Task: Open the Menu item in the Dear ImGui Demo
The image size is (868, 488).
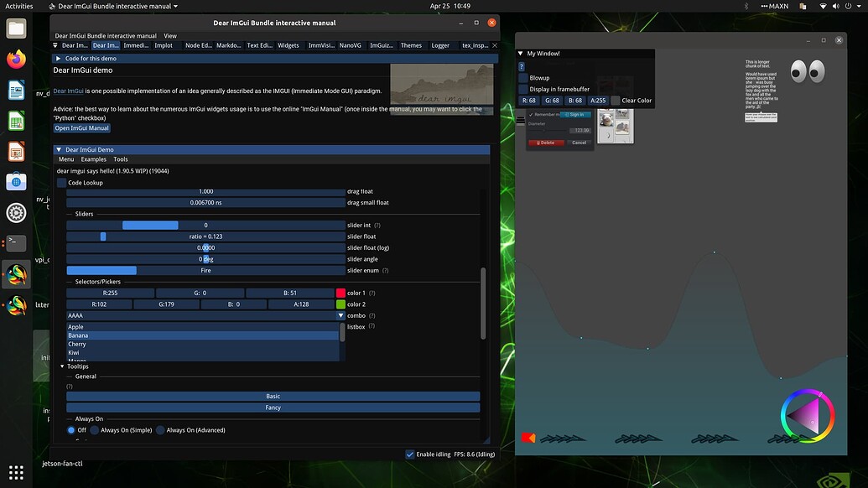Action: click(66, 159)
